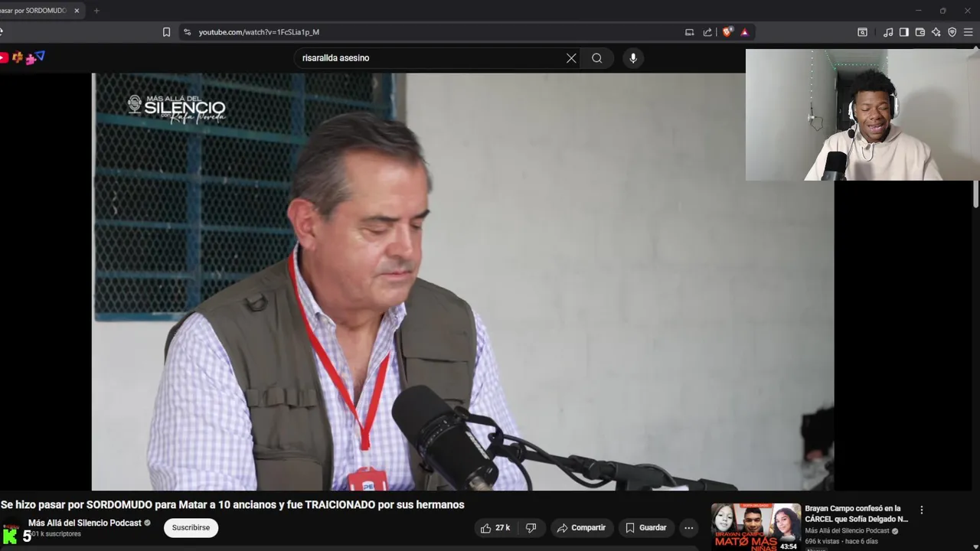Click the main video player area
The image size is (980, 551).
pos(462,282)
